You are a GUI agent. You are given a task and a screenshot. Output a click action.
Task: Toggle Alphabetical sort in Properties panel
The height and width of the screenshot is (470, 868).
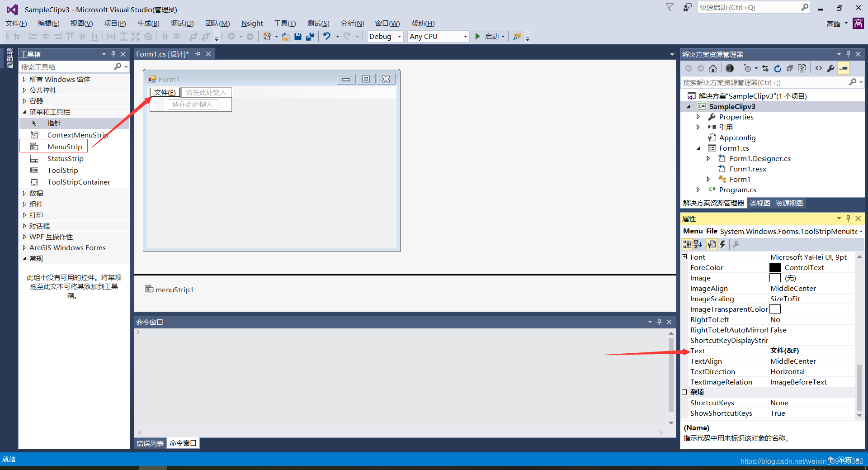(698, 244)
